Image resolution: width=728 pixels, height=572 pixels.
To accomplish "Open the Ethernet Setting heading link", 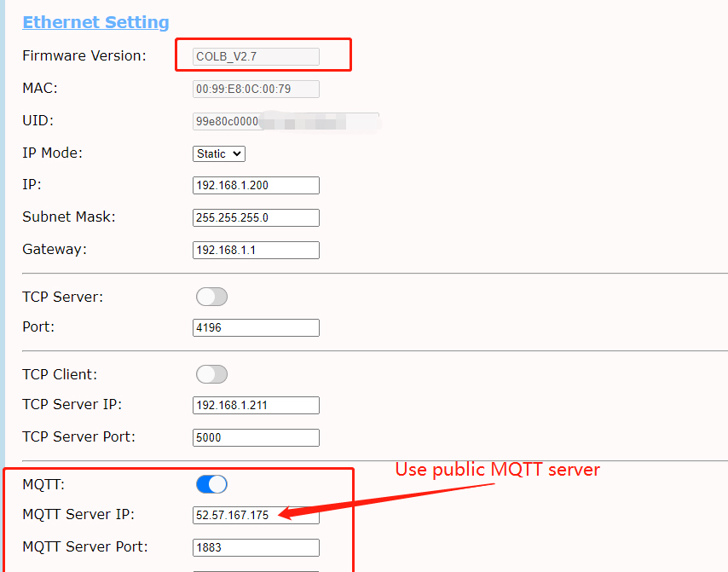I will (x=95, y=23).
